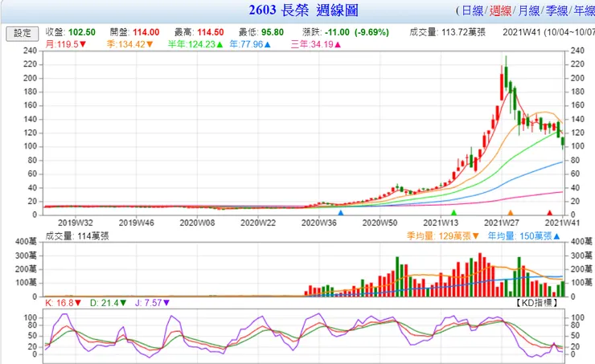Click the 季:134.42 moving average label

[x=129, y=44]
